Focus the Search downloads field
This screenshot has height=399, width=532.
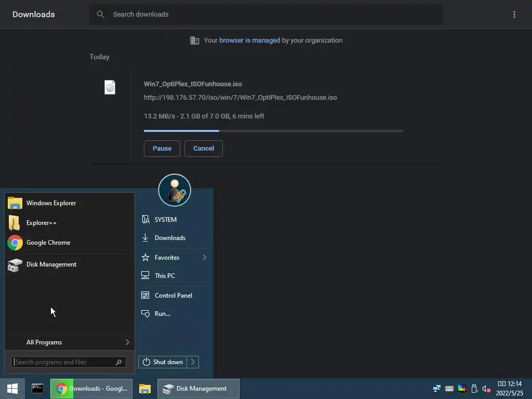[x=266, y=14]
